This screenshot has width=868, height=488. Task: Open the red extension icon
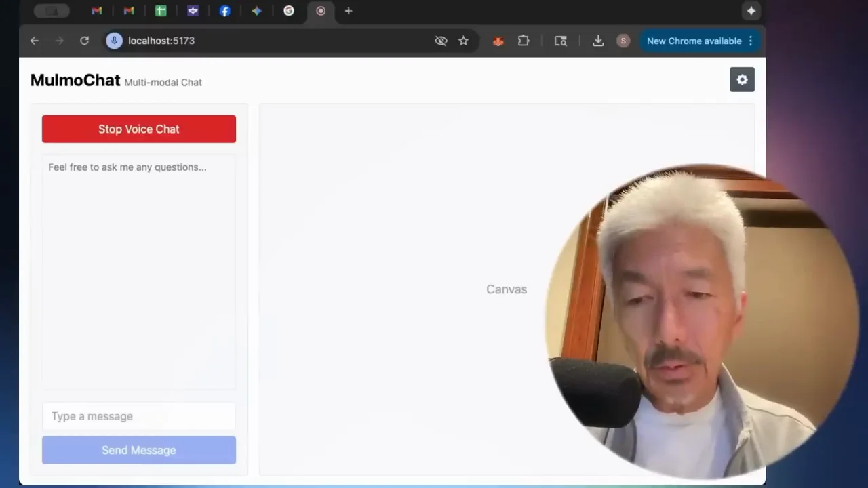[498, 41]
